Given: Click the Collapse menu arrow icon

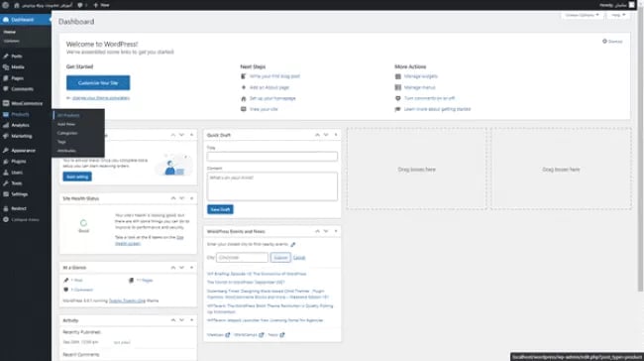Looking at the screenshot, I should [x=6, y=219].
